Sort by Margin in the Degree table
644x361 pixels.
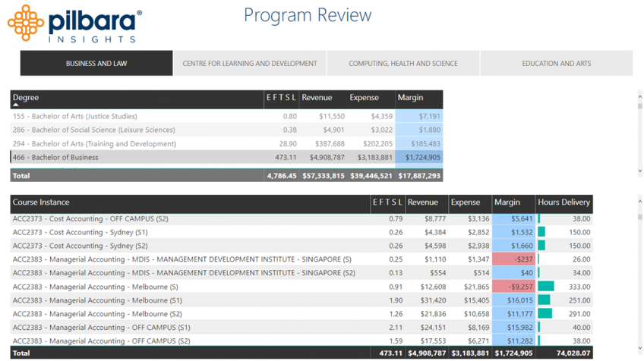tap(410, 98)
